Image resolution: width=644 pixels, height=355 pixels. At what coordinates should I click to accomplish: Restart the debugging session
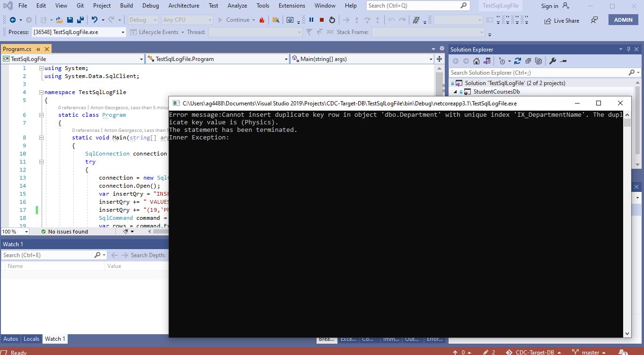(332, 20)
